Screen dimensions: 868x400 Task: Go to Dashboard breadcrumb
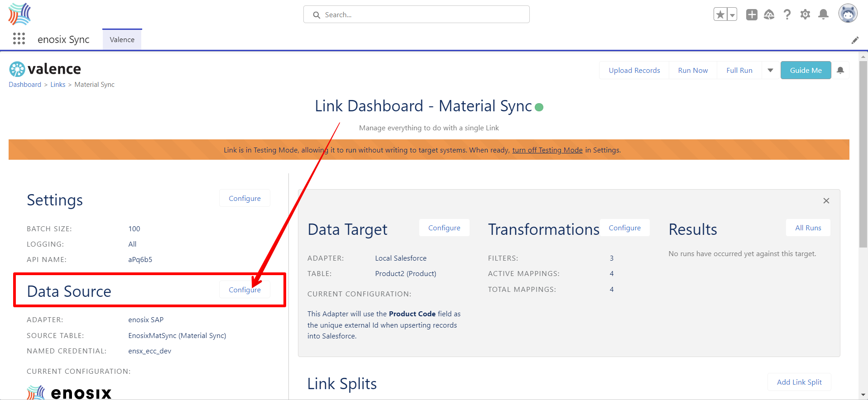pyautogui.click(x=25, y=85)
